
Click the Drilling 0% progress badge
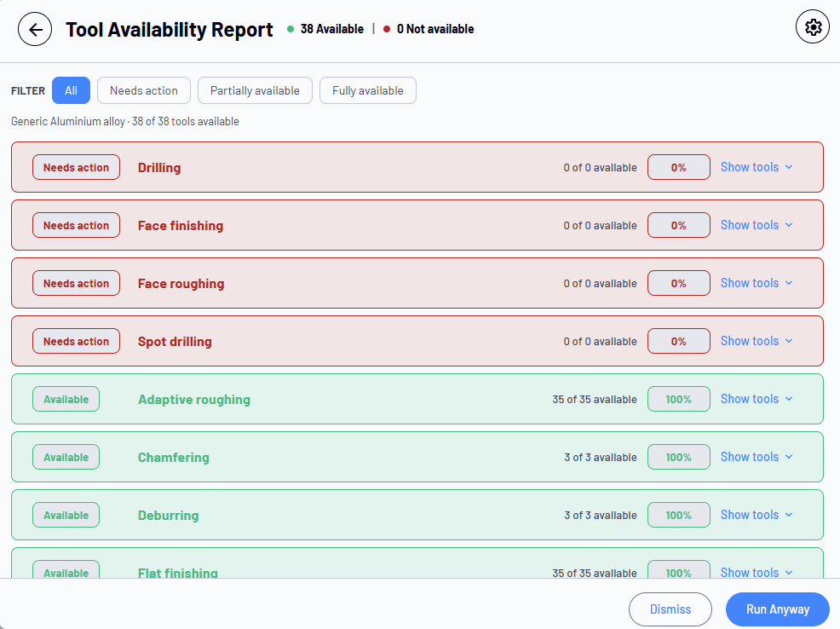tap(679, 167)
